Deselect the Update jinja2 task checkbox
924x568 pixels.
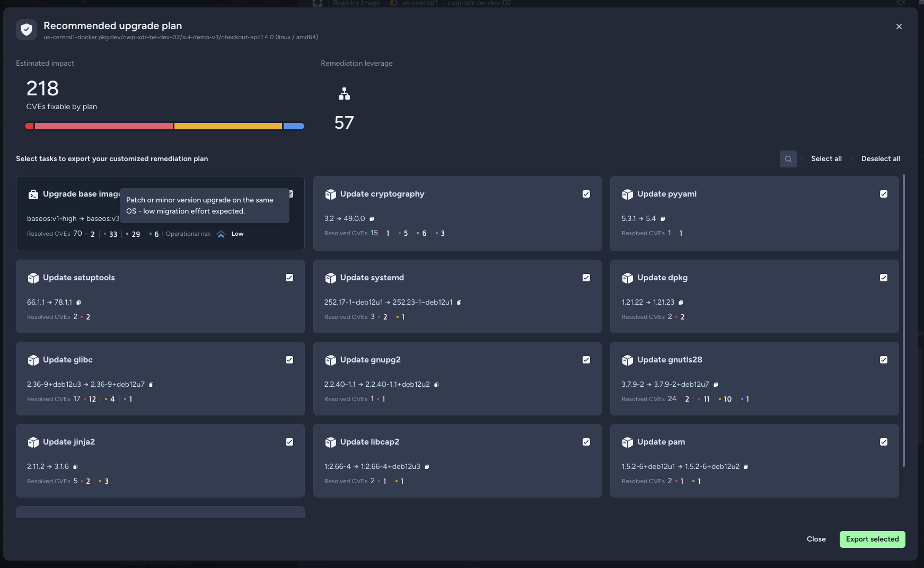(289, 442)
